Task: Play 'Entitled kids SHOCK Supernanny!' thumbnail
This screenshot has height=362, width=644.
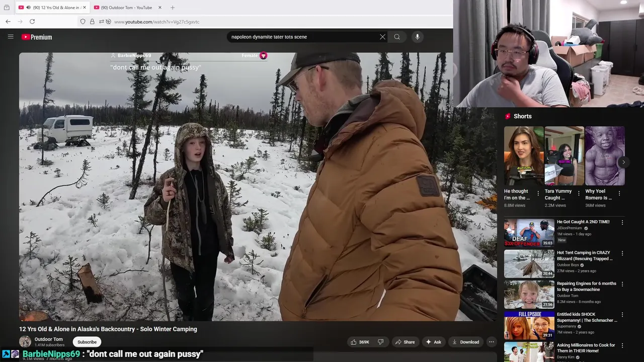Action: click(x=529, y=325)
